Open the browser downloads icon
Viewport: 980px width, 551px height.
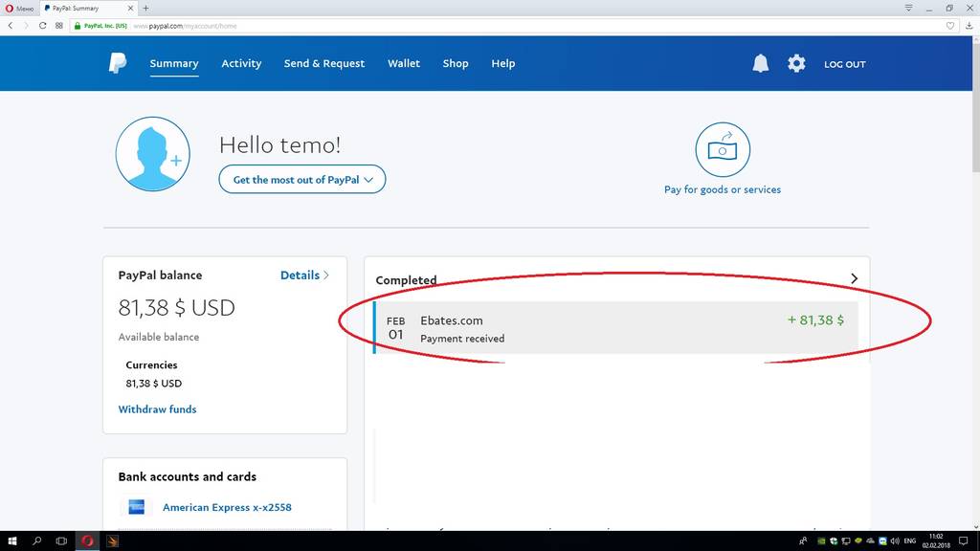pyautogui.click(x=969, y=26)
